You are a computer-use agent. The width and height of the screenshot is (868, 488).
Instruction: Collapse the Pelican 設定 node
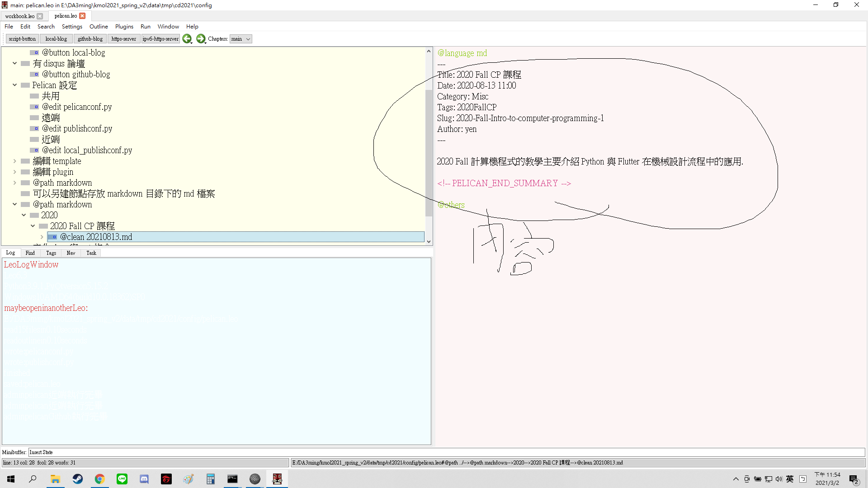tap(15, 85)
